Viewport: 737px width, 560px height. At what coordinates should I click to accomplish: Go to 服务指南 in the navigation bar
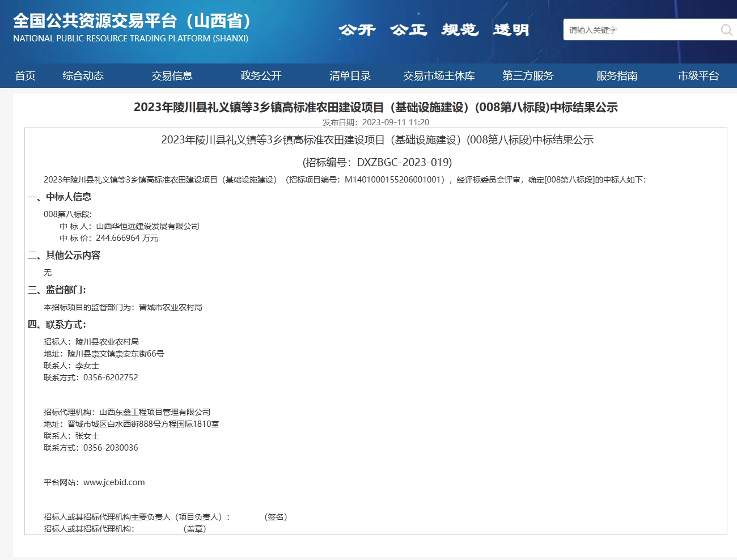[617, 76]
